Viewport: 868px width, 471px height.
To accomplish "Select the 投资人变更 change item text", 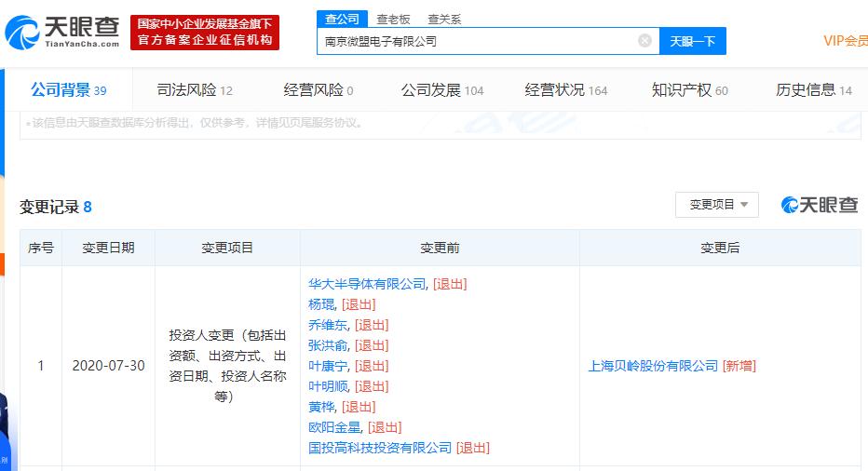I will (x=227, y=366).
